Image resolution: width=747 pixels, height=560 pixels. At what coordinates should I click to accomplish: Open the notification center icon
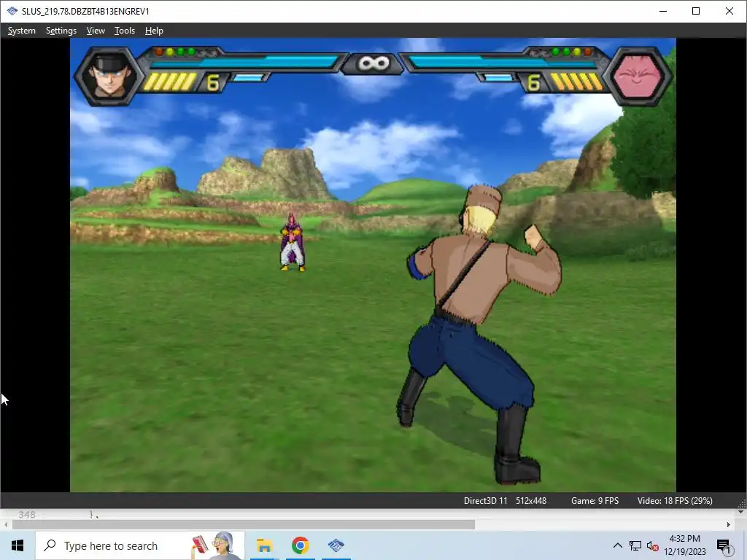click(x=724, y=546)
